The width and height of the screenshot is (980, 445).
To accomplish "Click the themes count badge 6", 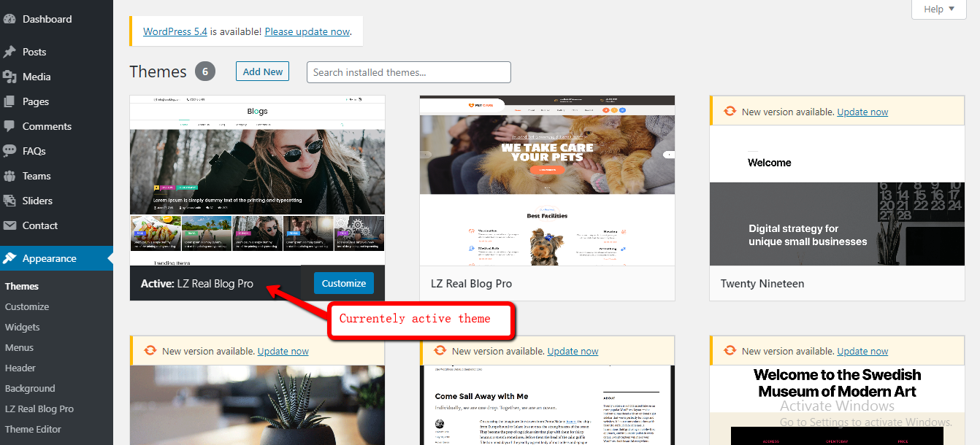I will 206,71.
